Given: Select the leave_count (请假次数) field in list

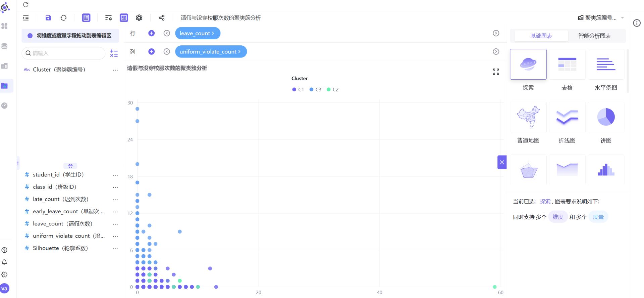Looking at the screenshot, I should click(x=62, y=224).
